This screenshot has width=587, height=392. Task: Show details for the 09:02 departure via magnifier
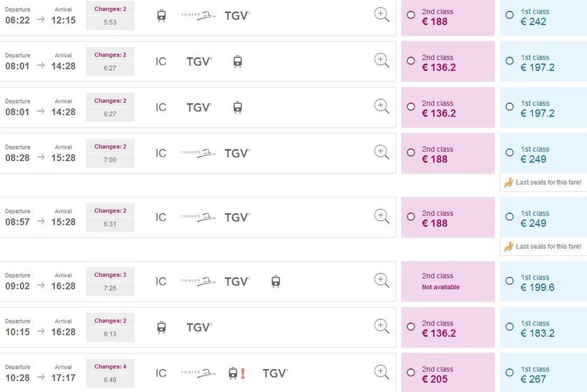point(382,281)
